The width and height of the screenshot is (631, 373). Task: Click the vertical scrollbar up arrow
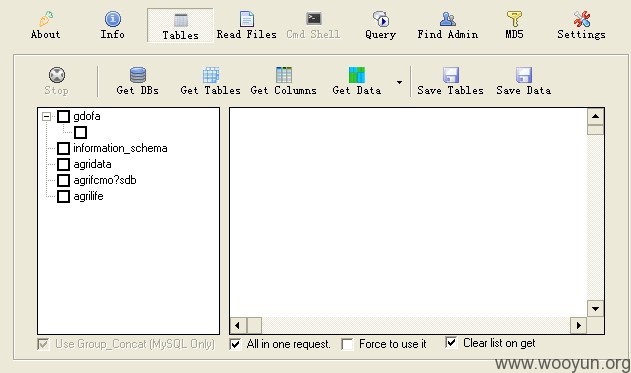click(595, 117)
